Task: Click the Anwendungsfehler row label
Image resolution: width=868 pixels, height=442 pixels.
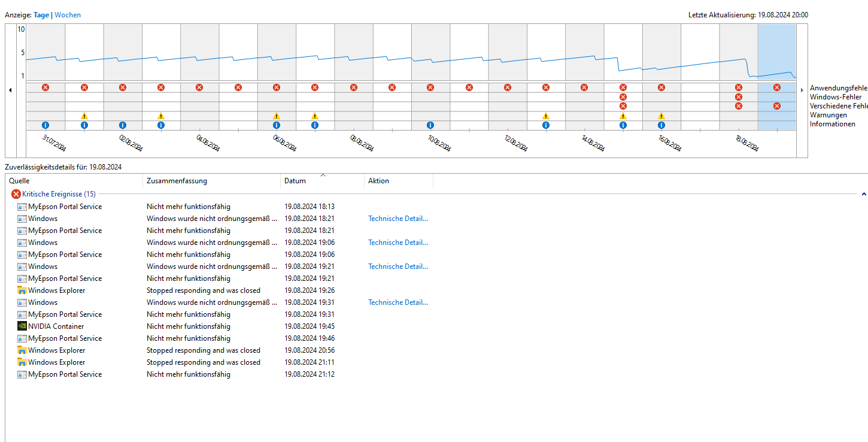Action: (x=839, y=88)
